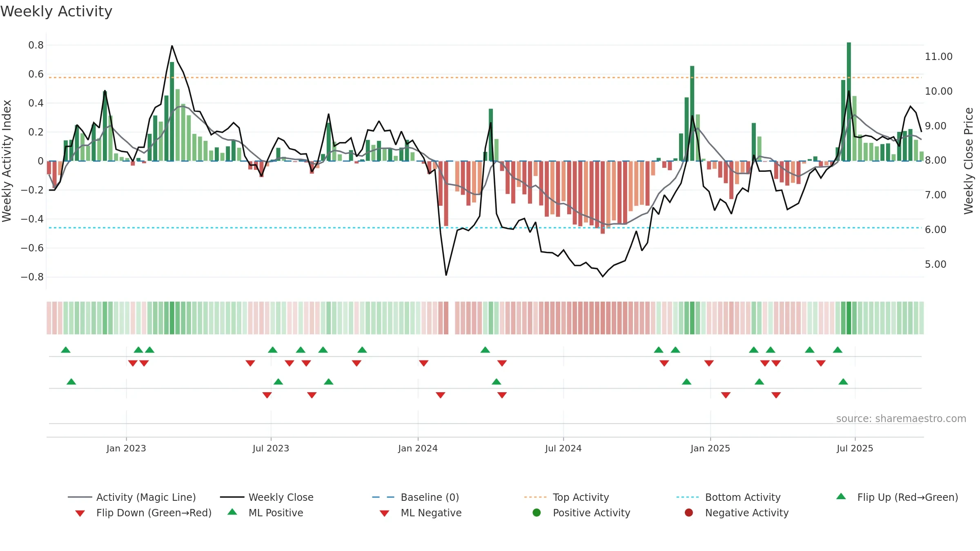Click the first green ML positive marker in lower row
This screenshot has width=980, height=551.
(71, 382)
